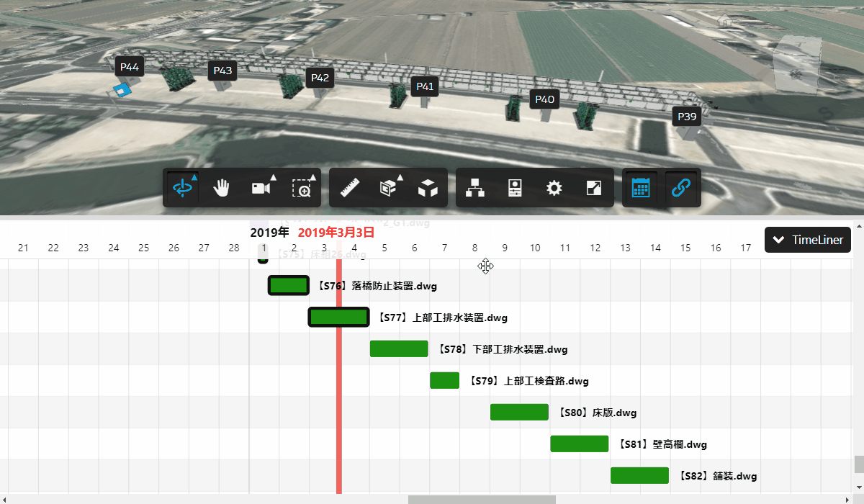Click the P44 pier label
Viewport: 864px width, 504px height.
coord(130,67)
